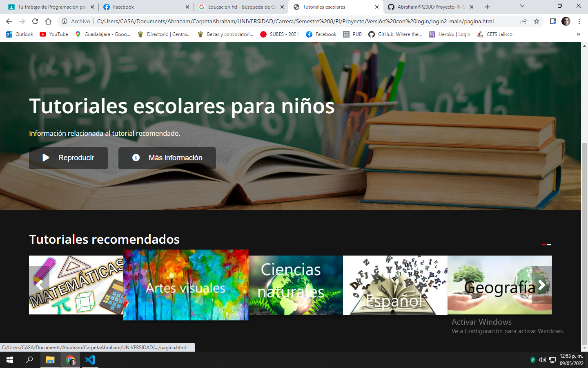Viewport: 588px width, 368px height.
Task: Switch to the AbrahamPP2000 GitHub tab
Action: tap(431, 7)
